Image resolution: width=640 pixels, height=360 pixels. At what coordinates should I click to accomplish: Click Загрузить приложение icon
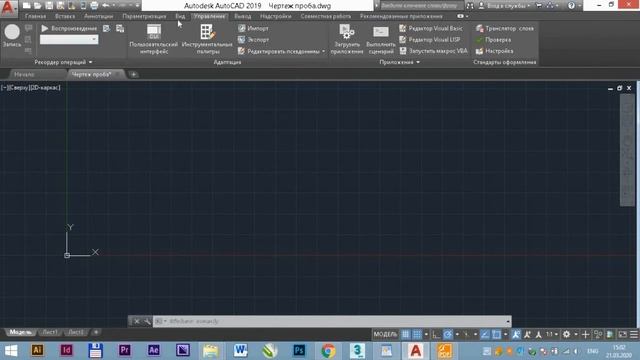pyautogui.click(x=347, y=39)
